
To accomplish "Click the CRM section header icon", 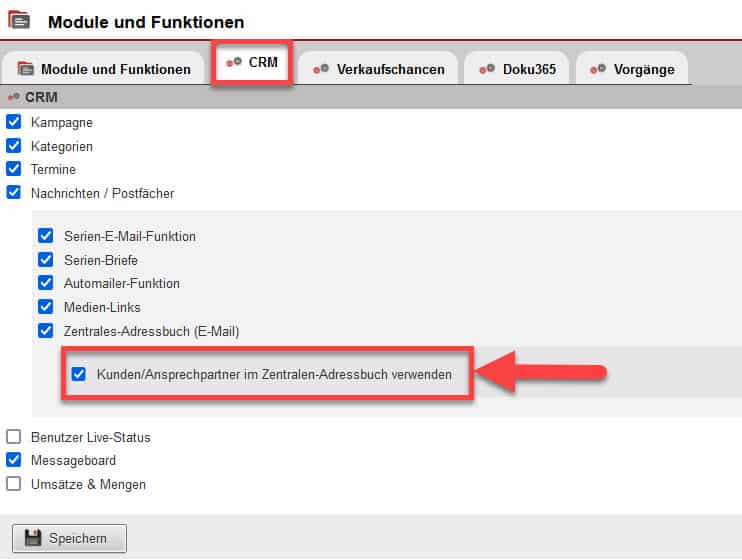I will [x=13, y=98].
